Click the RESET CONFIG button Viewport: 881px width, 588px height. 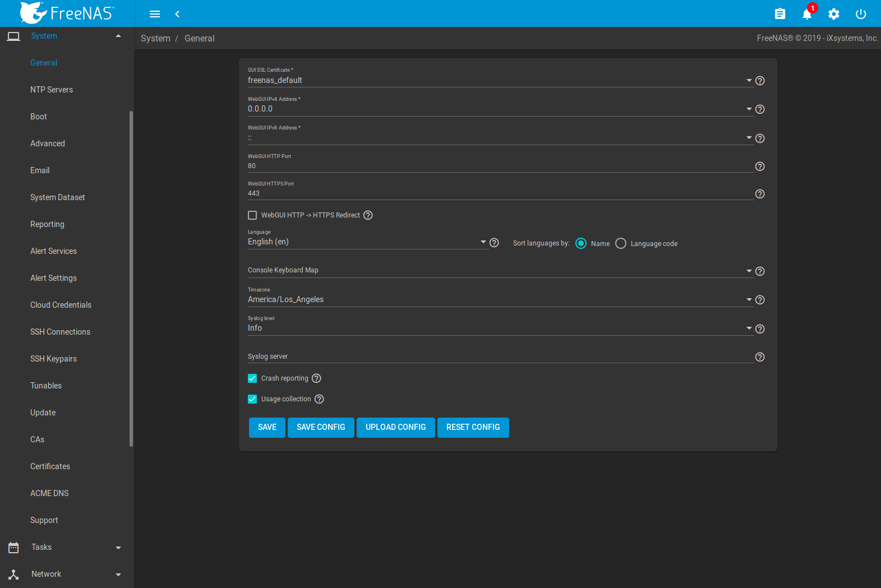coord(473,428)
